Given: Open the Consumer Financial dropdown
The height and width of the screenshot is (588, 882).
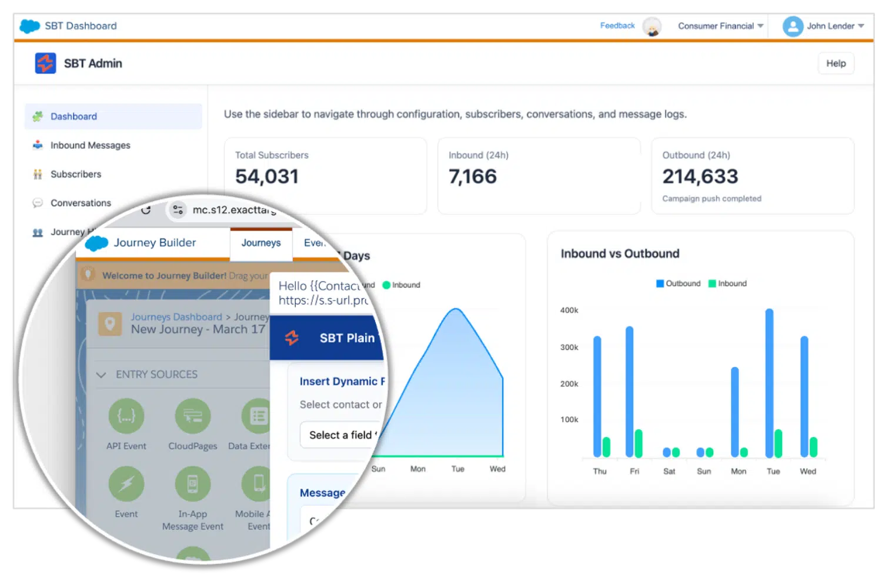Looking at the screenshot, I should pyautogui.click(x=720, y=26).
